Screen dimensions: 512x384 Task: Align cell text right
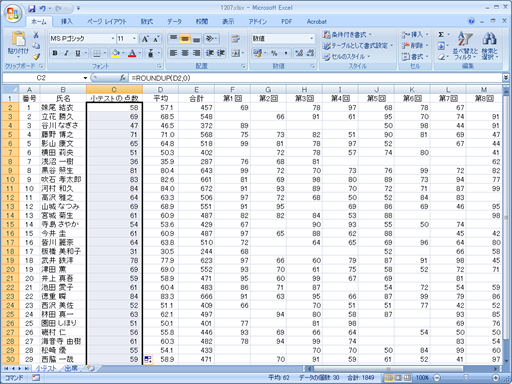[196, 53]
